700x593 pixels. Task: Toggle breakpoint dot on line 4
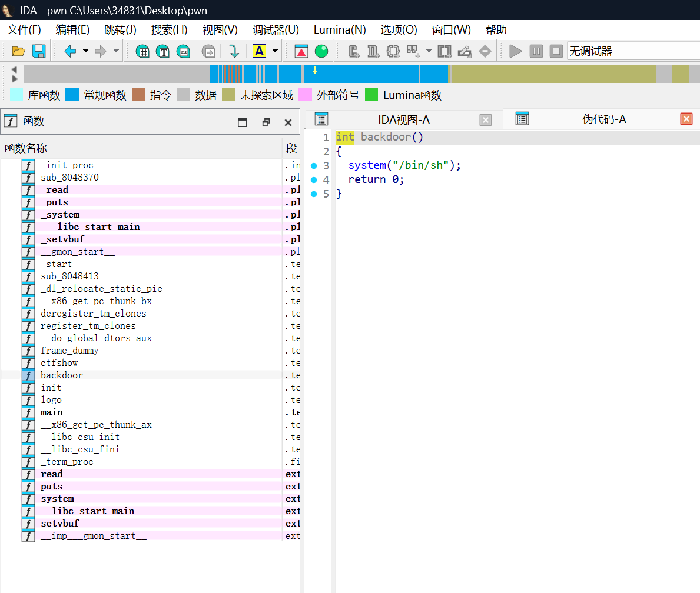click(314, 180)
